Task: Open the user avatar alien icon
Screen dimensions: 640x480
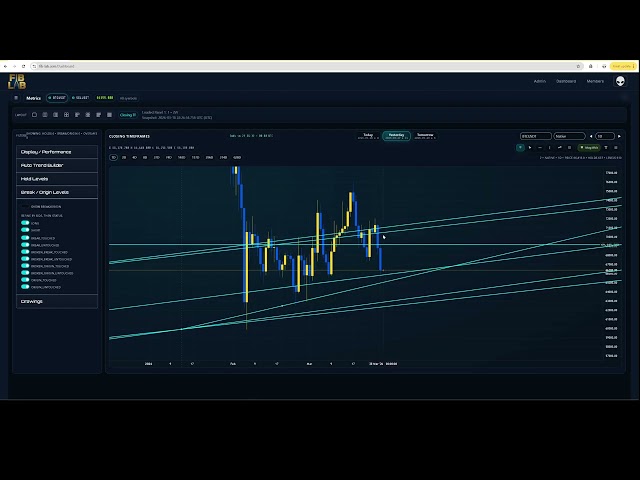Action: [620, 81]
